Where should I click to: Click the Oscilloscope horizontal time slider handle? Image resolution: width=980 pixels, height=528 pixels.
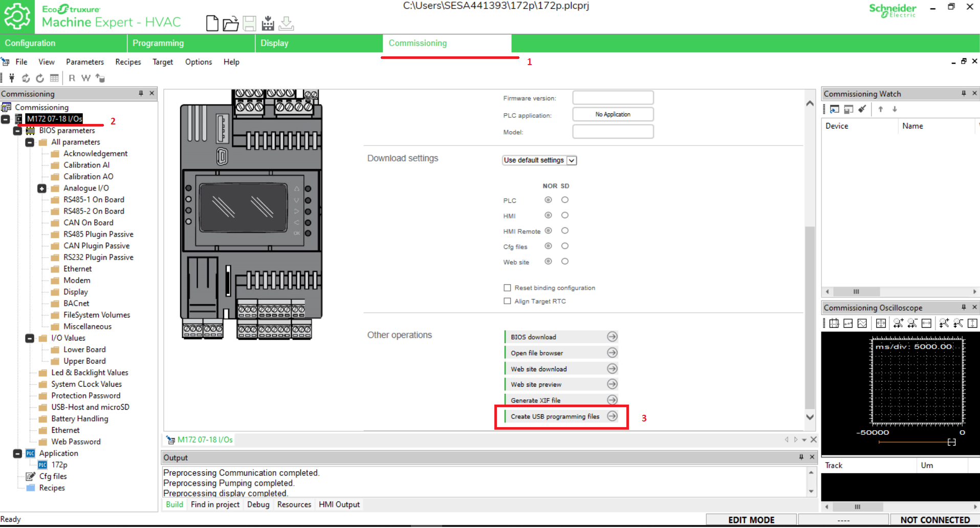tap(951, 442)
